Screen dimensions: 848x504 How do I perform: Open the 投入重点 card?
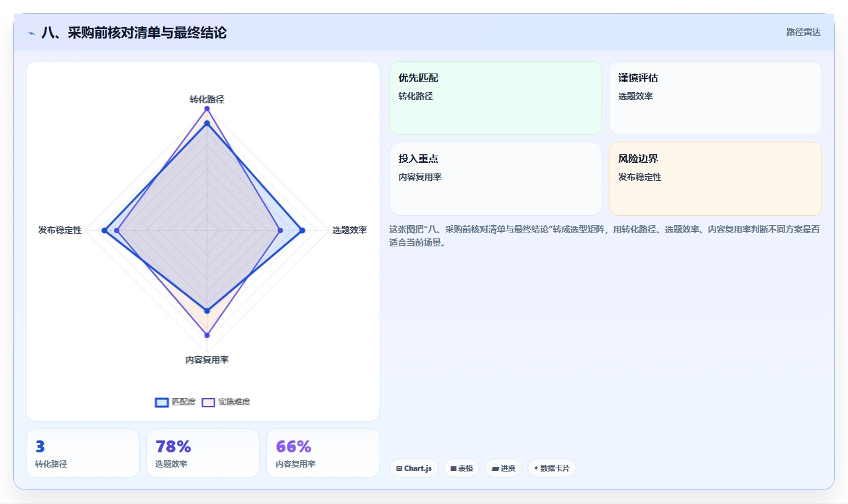[496, 179]
